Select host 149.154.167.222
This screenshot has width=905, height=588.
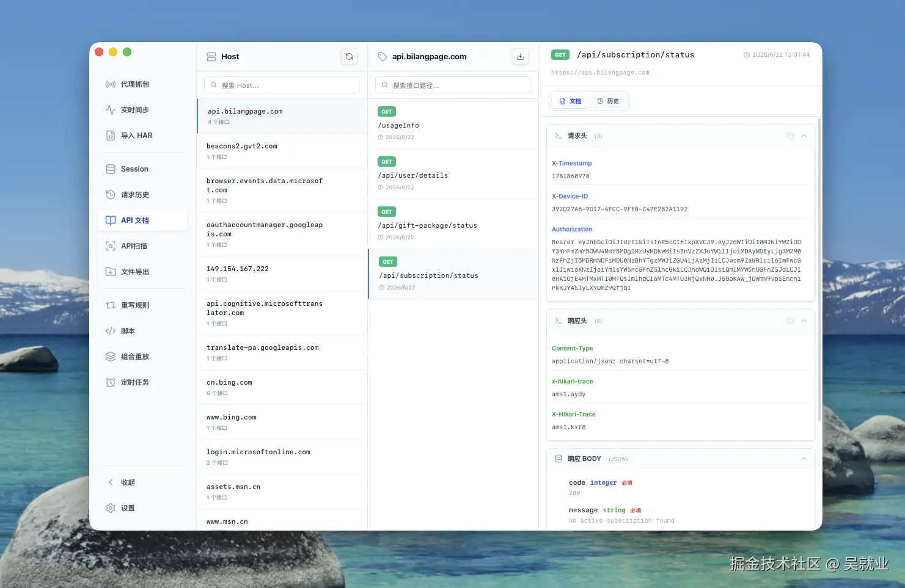tap(282, 274)
